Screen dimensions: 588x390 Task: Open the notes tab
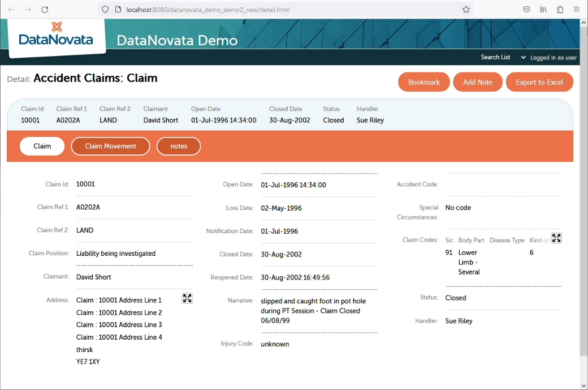click(179, 146)
